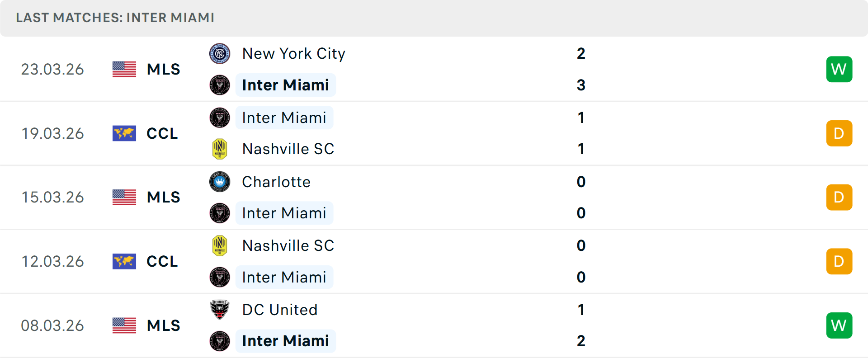The image size is (868, 358).
Task: Open the LAST MATCHES: INTER MIAMI header
Action: [x=114, y=18]
